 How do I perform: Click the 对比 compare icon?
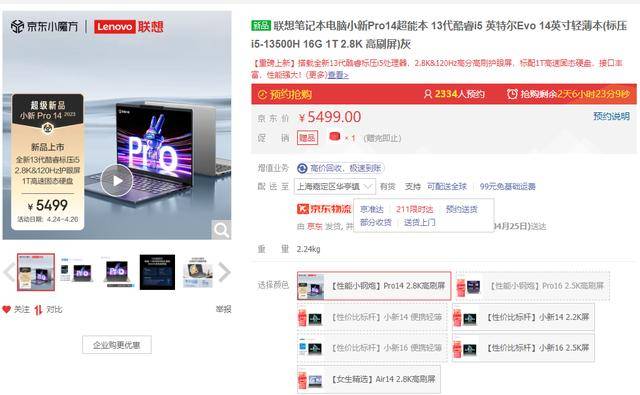click(x=38, y=310)
